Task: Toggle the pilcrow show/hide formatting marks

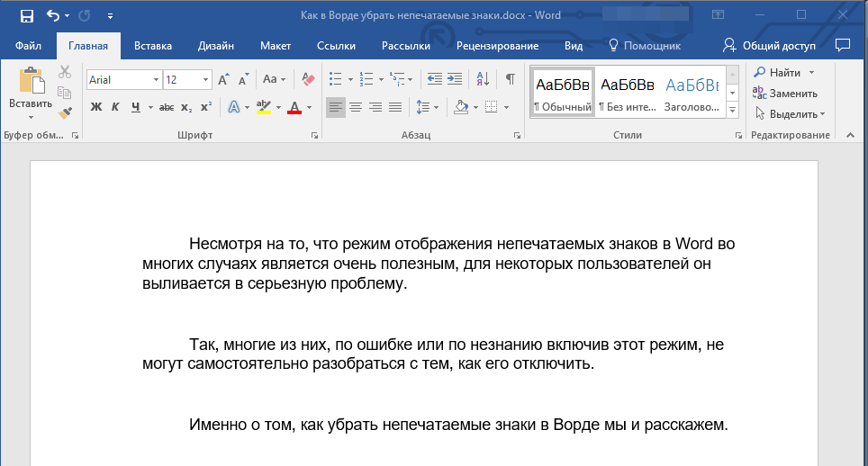Action: (x=510, y=79)
